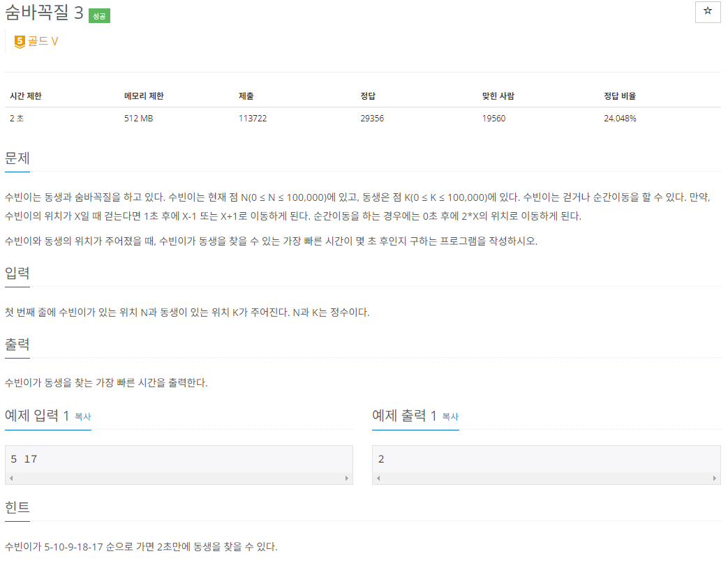The width and height of the screenshot is (728, 563).
Task: Click the numbered shield icon beside 골드 V
Action: pyautogui.click(x=20, y=40)
